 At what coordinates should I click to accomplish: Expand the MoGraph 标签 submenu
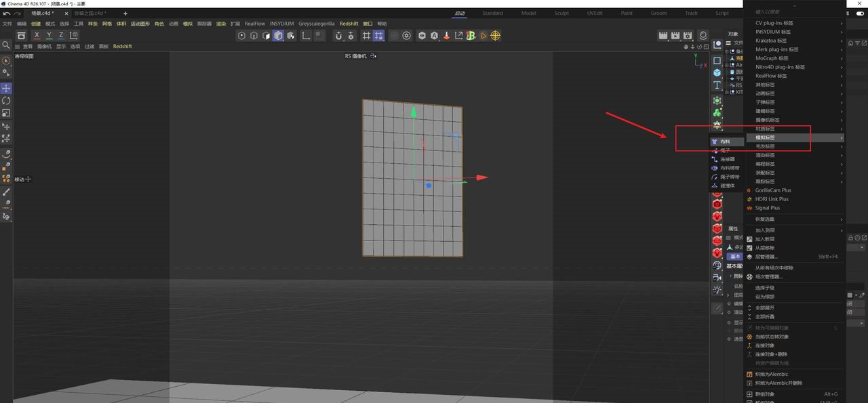point(795,58)
